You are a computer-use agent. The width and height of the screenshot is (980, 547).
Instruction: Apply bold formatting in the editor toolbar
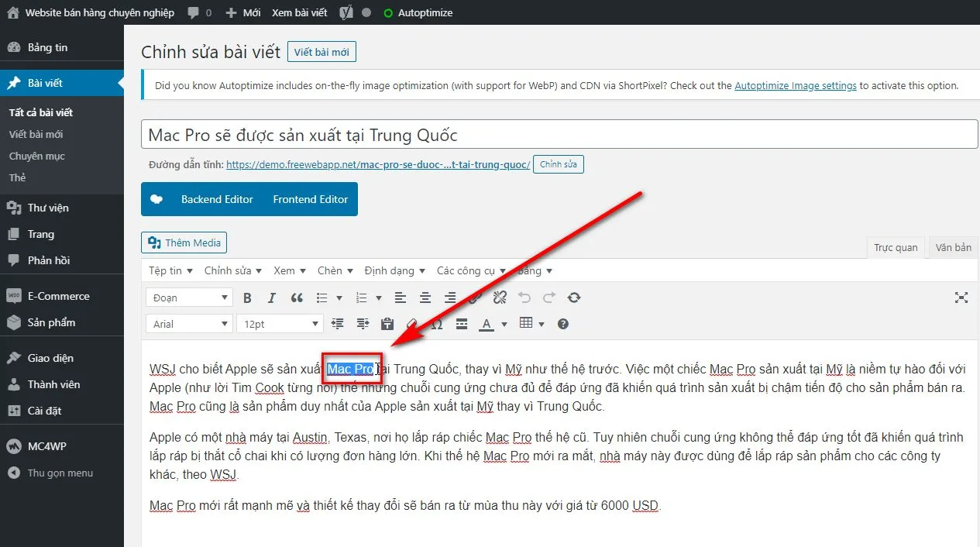(x=247, y=298)
